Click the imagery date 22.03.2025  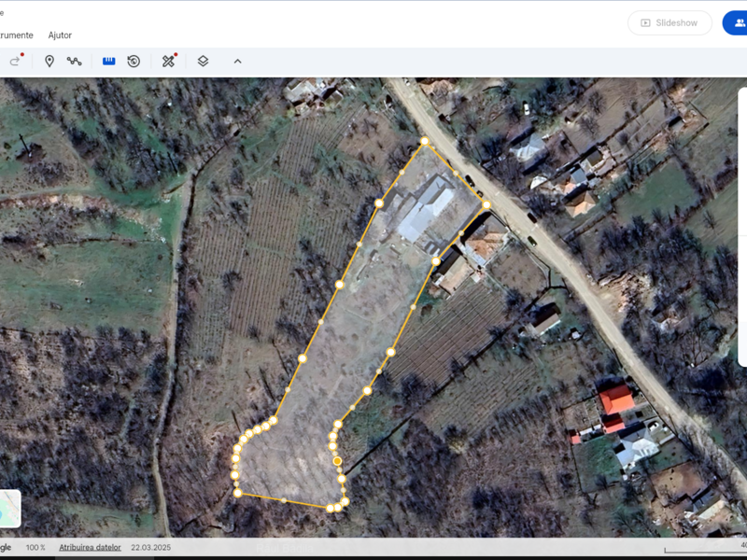[150, 548]
